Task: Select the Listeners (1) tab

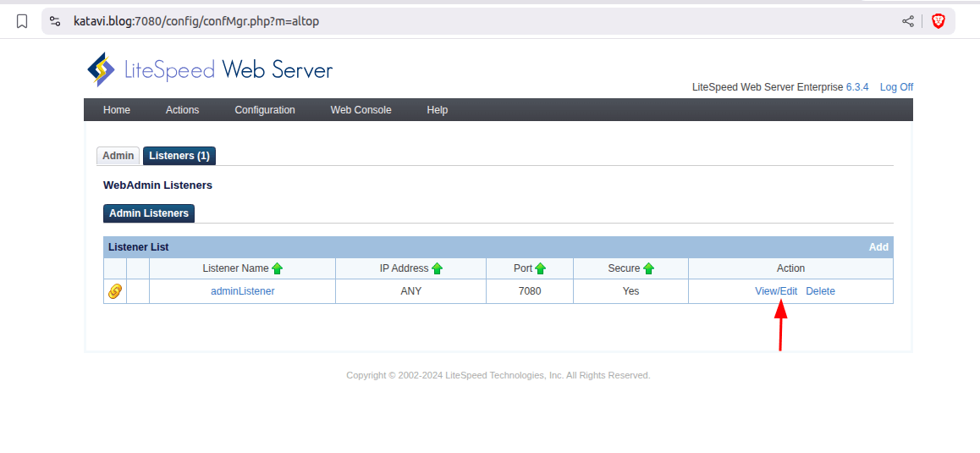Action: (x=179, y=156)
